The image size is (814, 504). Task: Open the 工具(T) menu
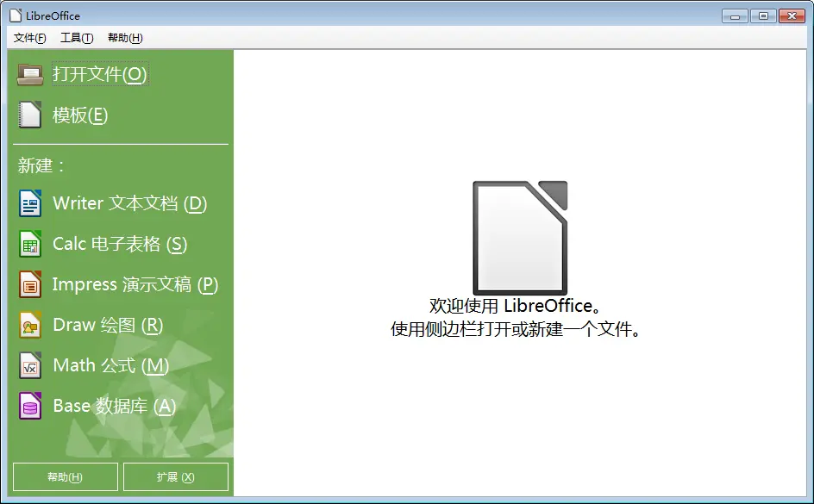coord(77,38)
